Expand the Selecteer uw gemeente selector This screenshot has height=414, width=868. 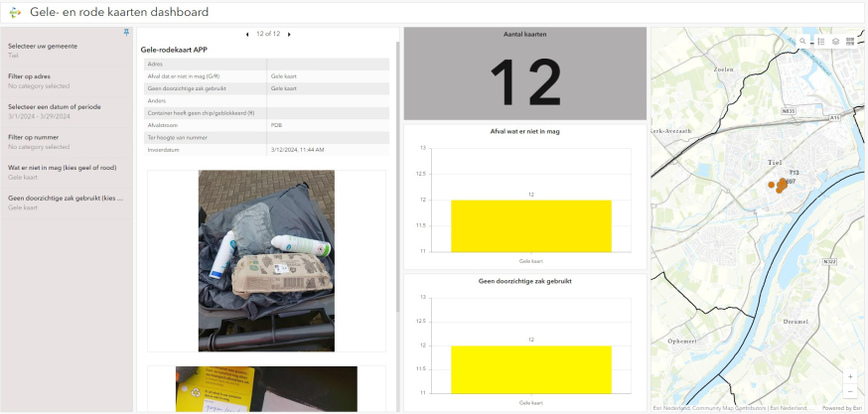pos(66,51)
